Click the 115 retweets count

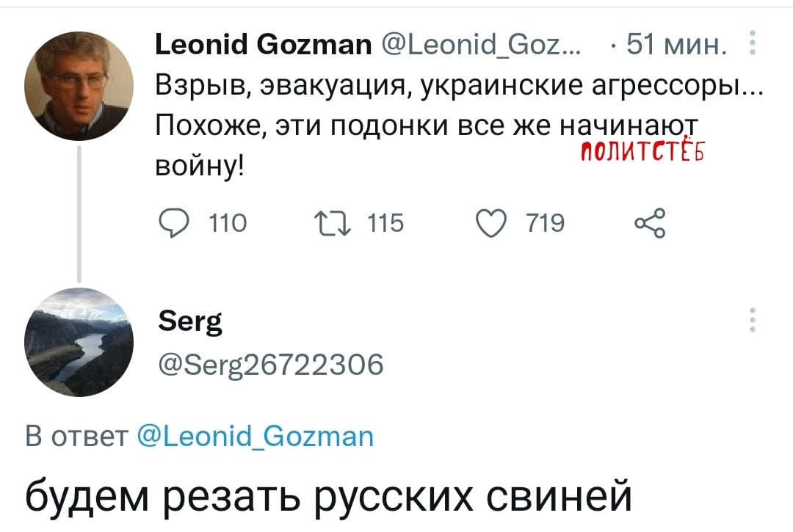[386, 221]
